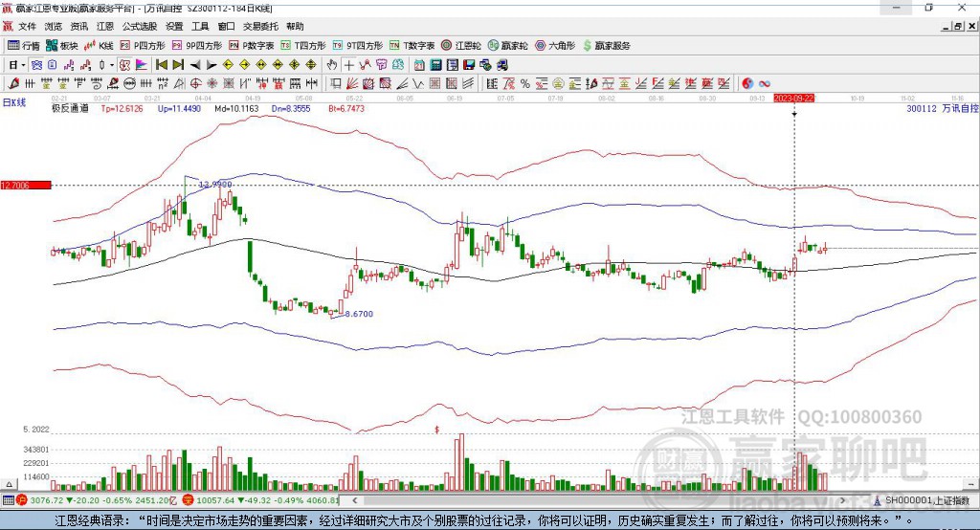The height and width of the screenshot is (530, 980).
Task: Click the 8.6700 low price annotation
Action: [x=359, y=314]
